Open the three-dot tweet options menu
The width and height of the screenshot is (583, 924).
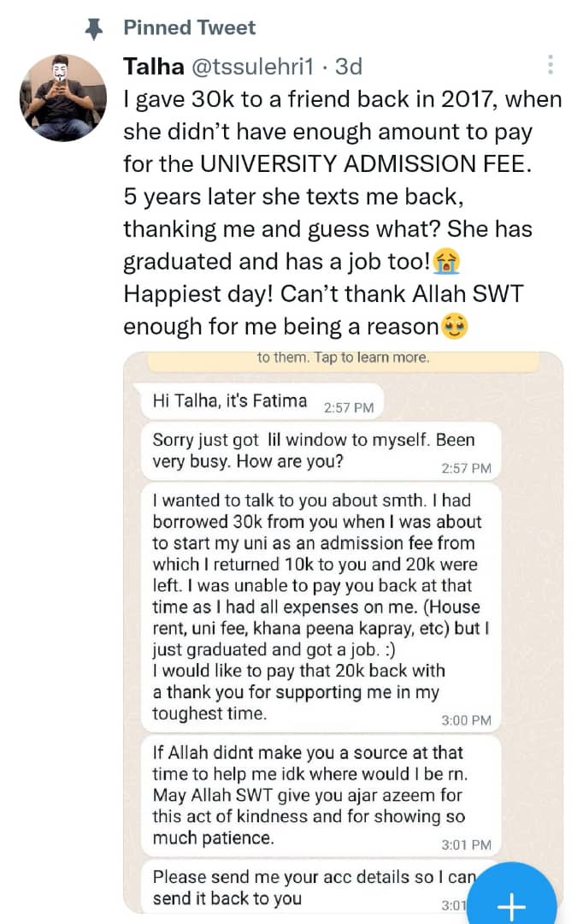[550, 64]
